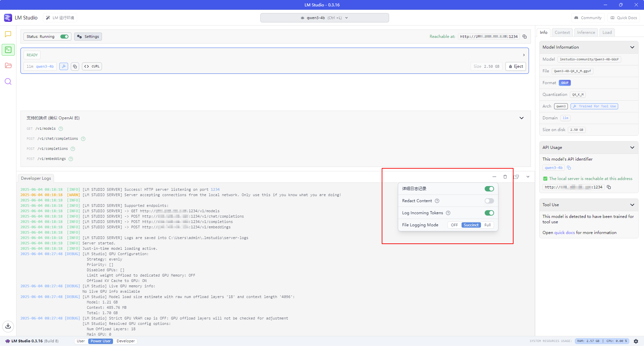Image resolution: width=644 pixels, height=346 pixels.
Task: Open the Developer terminal section
Action: pos(8,50)
